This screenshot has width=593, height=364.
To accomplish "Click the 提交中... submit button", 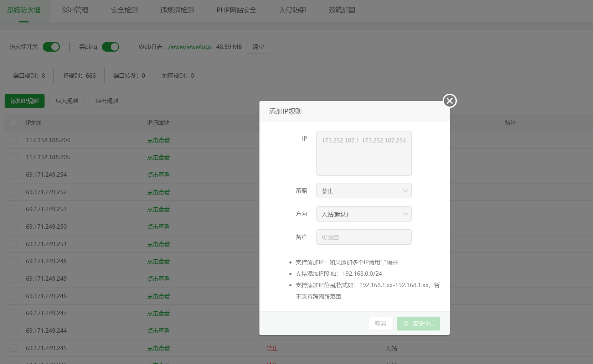I will point(418,323).
